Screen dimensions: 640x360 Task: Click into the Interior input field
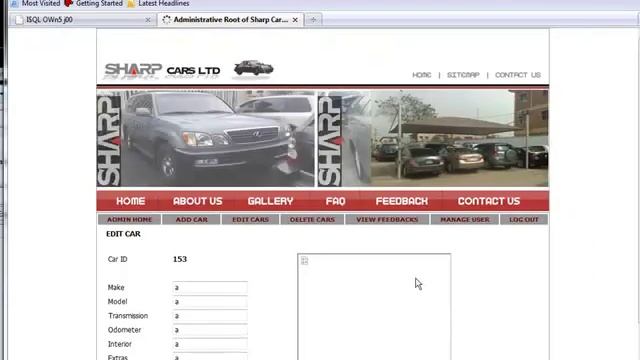[210, 344]
